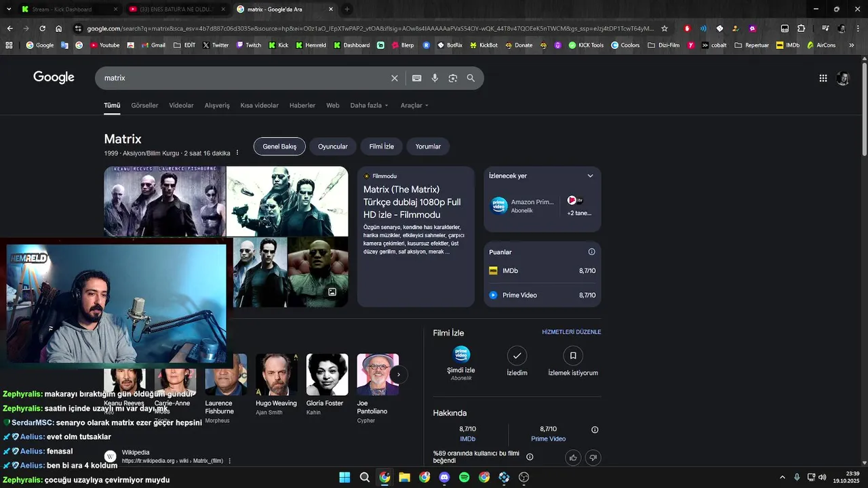The width and height of the screenshot is (868, 488).
Task: Open Gloria Foster cast photo
Action: [328, 374]
